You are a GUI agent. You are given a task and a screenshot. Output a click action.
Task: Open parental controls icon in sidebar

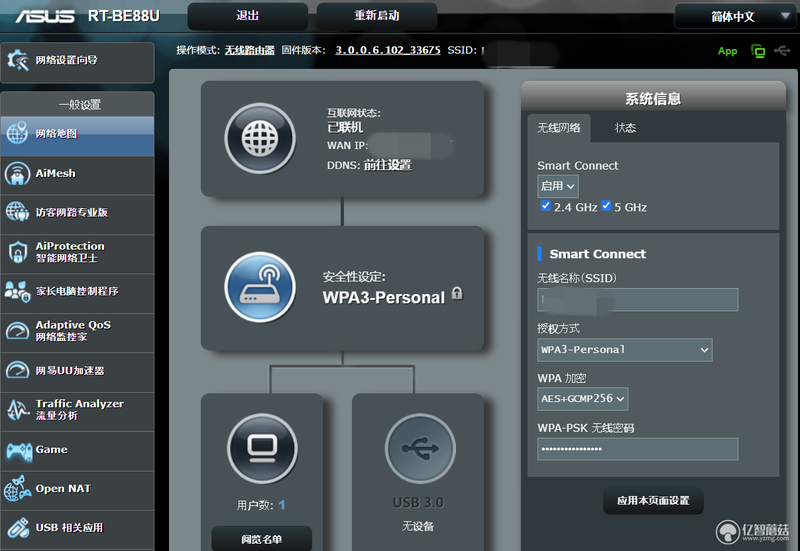pos(17,291)
